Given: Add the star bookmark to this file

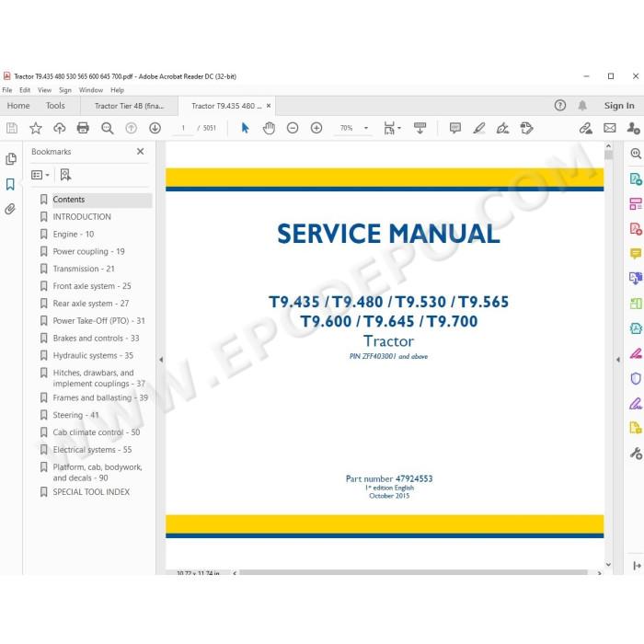Looking at the screenshot, I should pos(36,128).
